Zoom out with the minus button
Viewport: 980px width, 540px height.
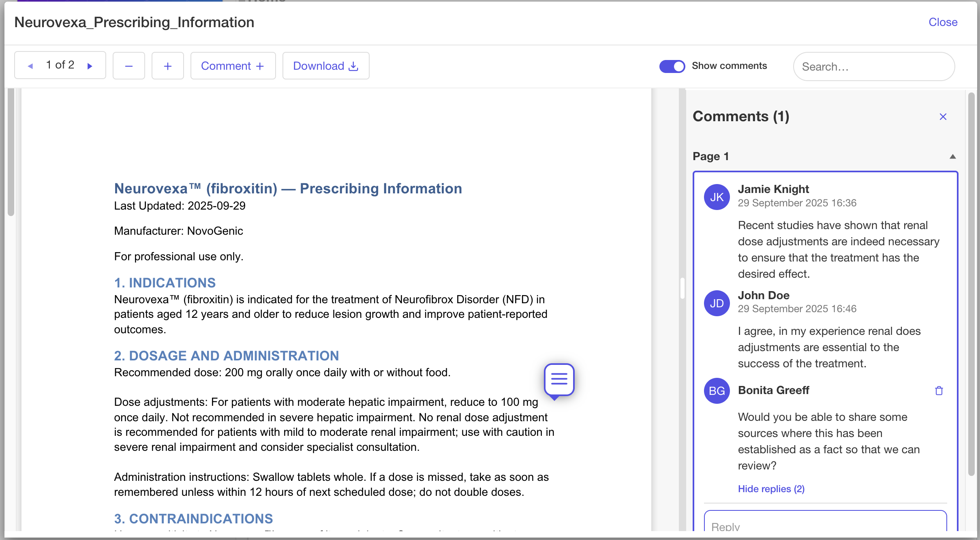pos(129,66)
